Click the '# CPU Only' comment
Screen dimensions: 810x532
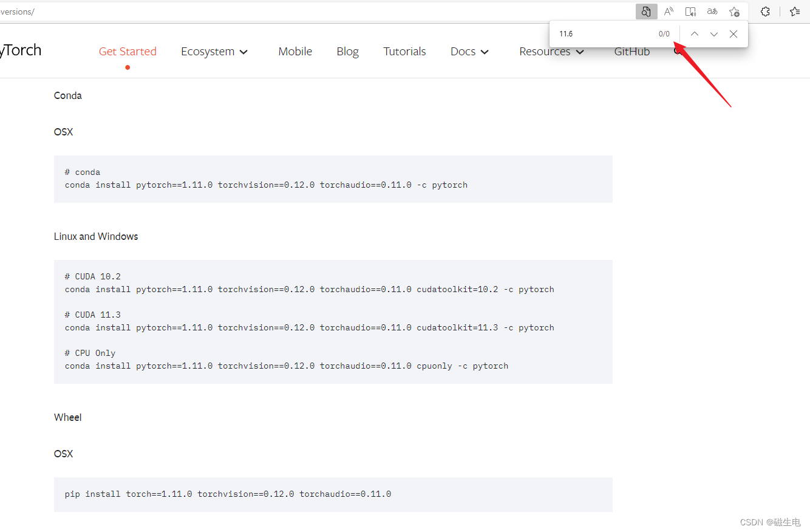click(90, 353)
